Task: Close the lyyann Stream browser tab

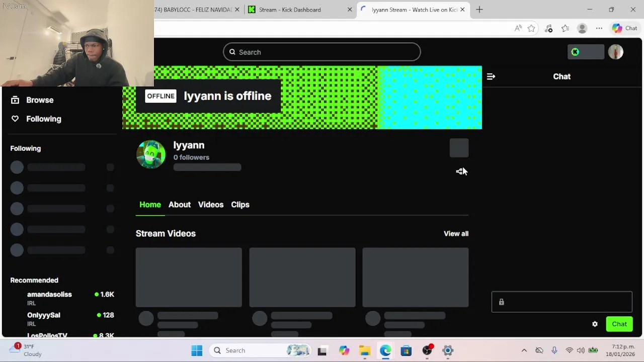Action: 462,10
